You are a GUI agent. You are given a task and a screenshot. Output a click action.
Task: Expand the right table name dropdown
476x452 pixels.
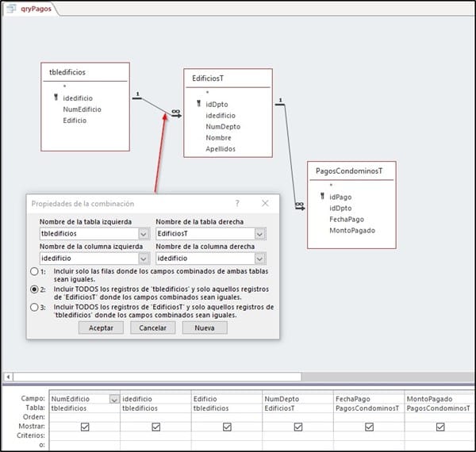(x=259, y=234)
